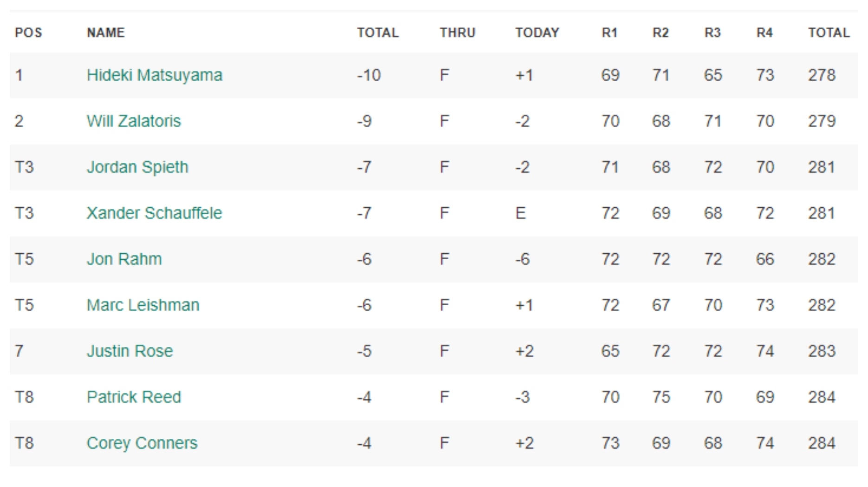Image resolution: width=868 pixels, height=487 pixels.
Task: Click the R3 column header
Action: (713, 32)
